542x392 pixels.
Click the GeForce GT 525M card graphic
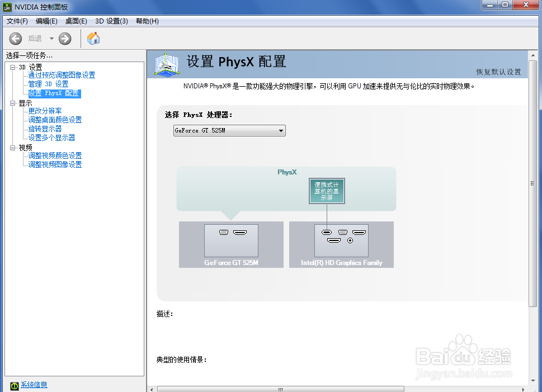click(x=231, y=244)
